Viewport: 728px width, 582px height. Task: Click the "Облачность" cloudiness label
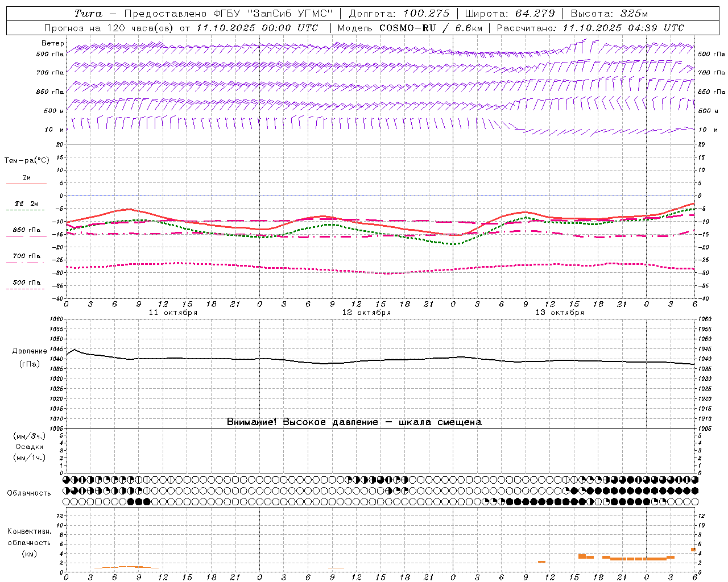coord(29,493)
